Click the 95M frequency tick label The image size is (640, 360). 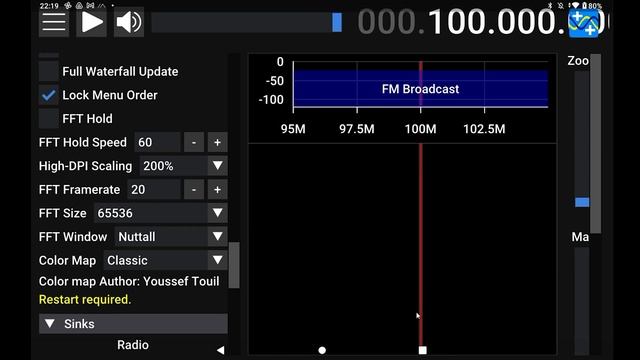[x=293, y=129]
